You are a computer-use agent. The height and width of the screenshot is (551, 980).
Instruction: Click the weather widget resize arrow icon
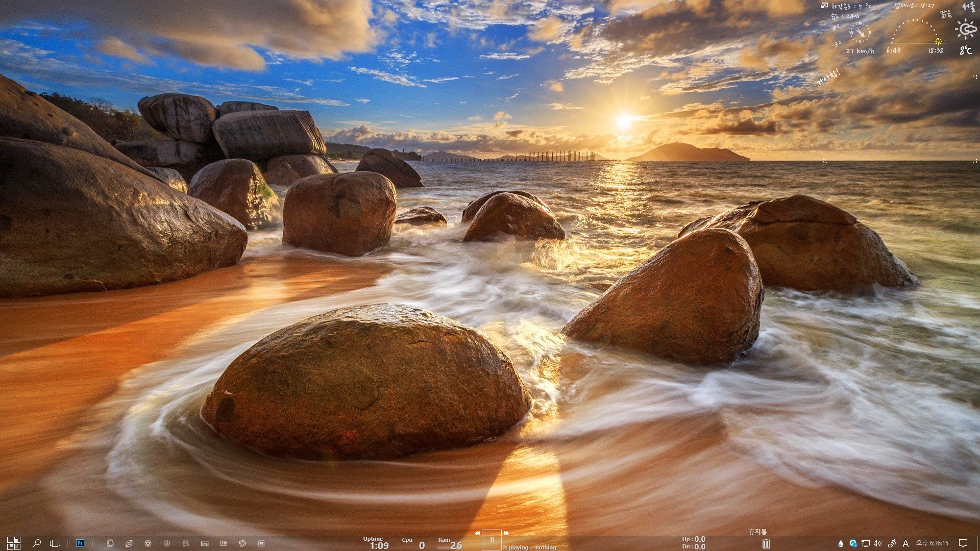click(824, 6)
